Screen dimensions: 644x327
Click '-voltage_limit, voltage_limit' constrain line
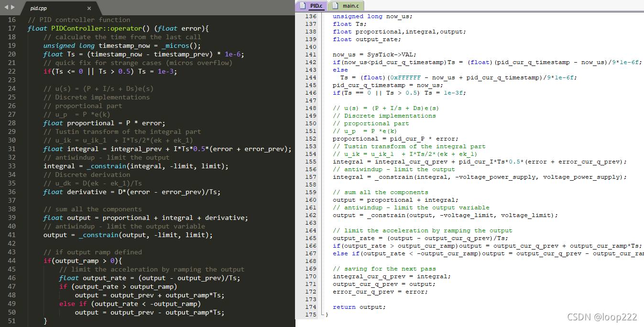[x=445, y=215]
